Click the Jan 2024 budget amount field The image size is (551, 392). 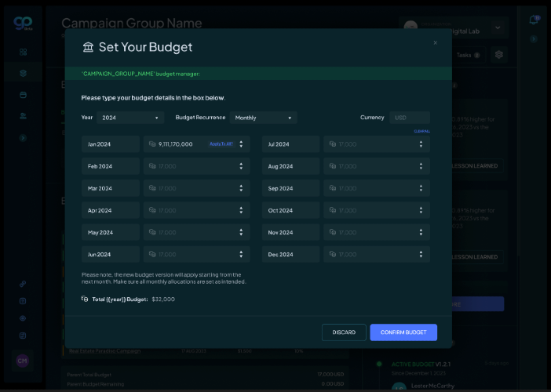point(179,144)
